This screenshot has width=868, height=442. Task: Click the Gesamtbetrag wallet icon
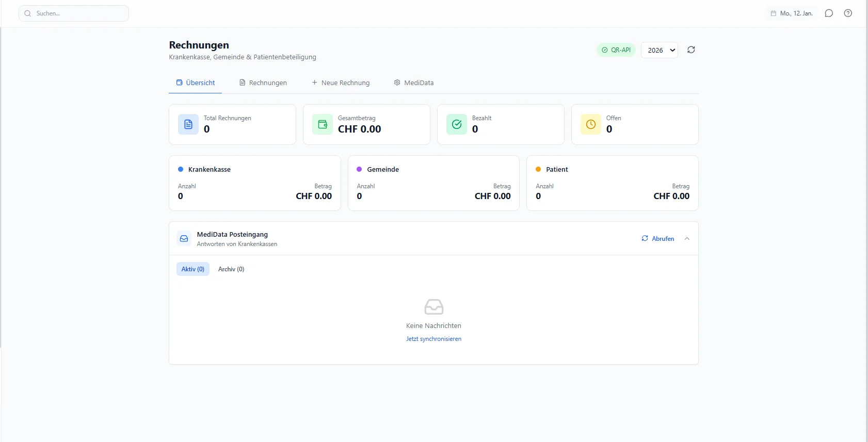[323, 124]
